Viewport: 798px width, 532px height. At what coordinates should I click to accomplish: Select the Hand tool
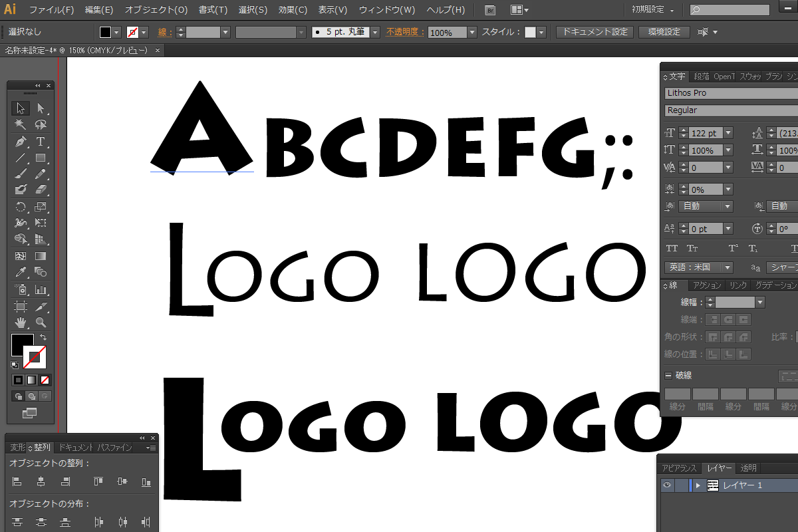21,323
